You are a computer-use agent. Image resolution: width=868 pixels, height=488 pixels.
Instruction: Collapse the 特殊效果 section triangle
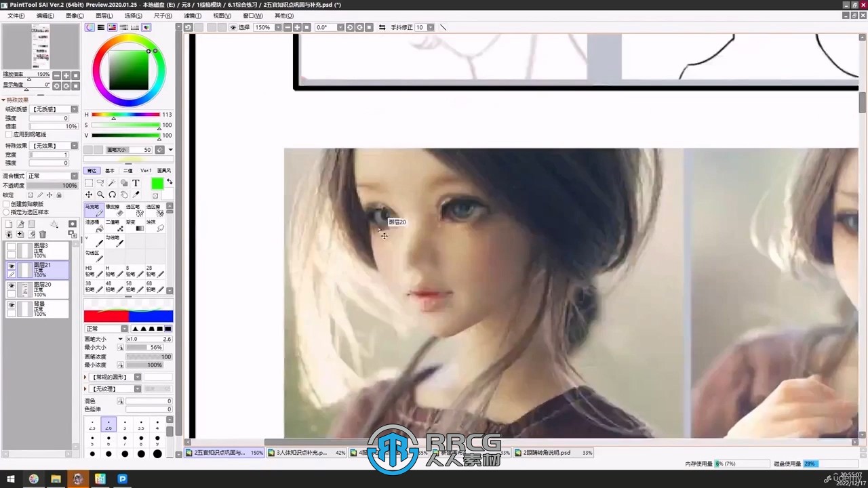tap(3, 100)
